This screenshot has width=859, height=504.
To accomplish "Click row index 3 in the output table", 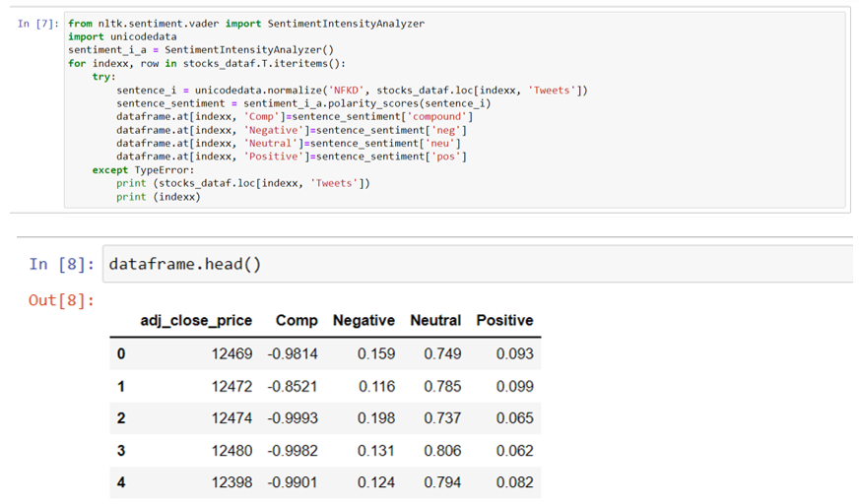I will coord(121,451).
